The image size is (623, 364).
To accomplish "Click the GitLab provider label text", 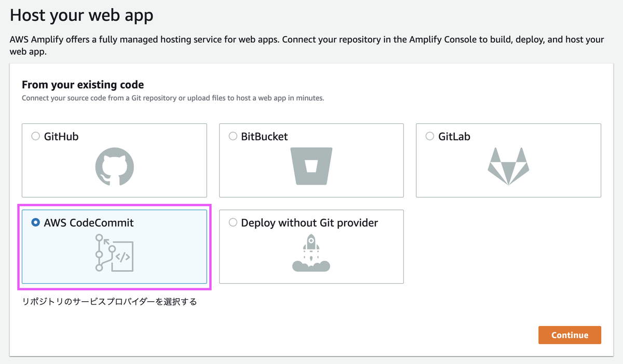I will 454,137.
